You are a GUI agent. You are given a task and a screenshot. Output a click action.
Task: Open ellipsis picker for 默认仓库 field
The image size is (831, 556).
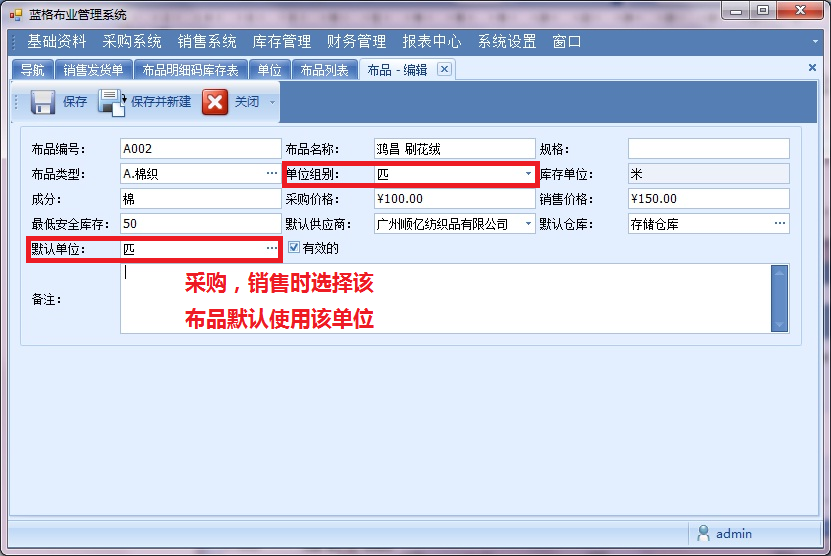click(x=780, y=224)
